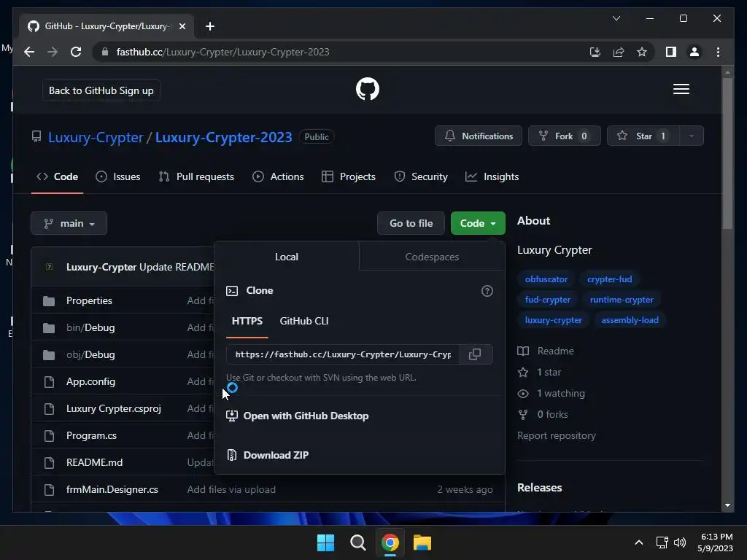Click the assembly-load topic tag
The width and height of the screenshot is (747, 560).
630,321
